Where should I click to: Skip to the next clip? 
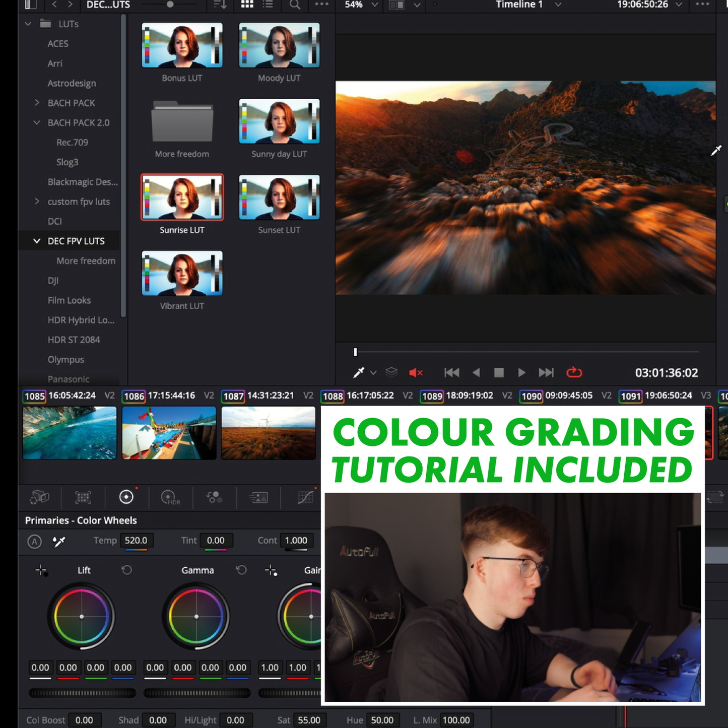click(546, 373)
